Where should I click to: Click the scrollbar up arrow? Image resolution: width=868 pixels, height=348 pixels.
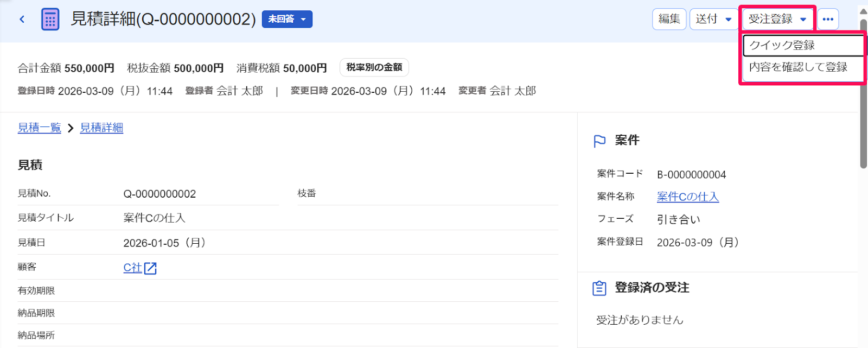(x=863, y=11)
